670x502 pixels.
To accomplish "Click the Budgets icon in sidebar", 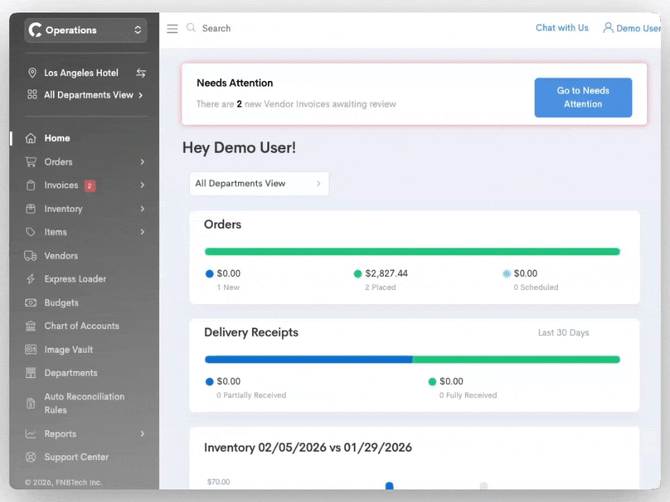I will pos(31,303).
